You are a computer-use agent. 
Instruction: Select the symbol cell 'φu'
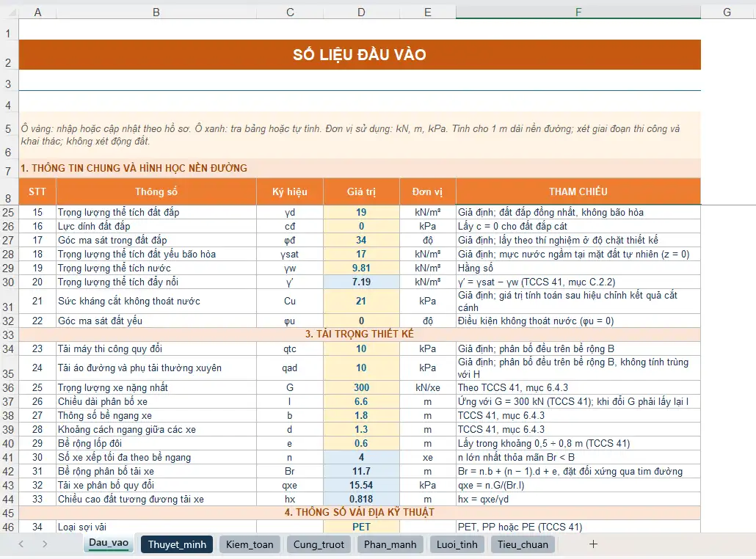(290, 321)
